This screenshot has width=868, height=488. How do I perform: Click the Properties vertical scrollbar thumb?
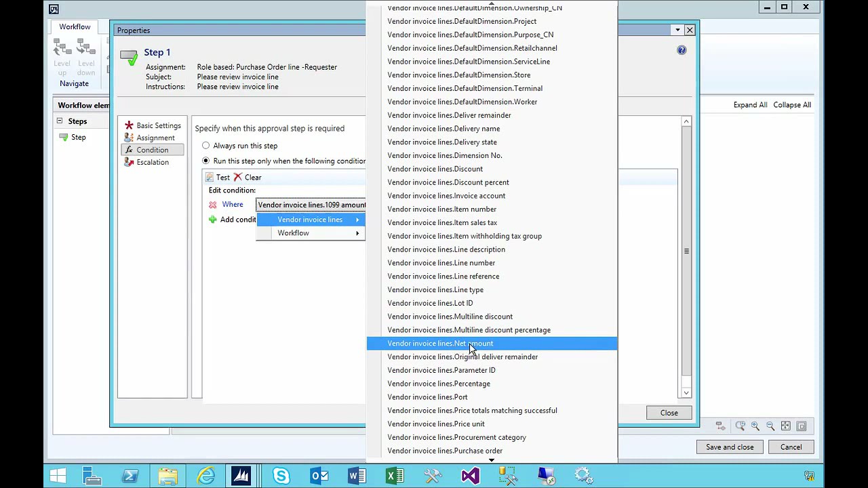pos(686,251)
